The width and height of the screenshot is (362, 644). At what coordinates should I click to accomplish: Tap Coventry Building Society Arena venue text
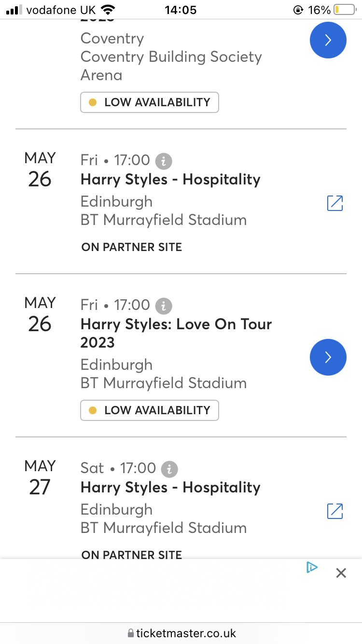pyautogui.click(x=171, y=66)
